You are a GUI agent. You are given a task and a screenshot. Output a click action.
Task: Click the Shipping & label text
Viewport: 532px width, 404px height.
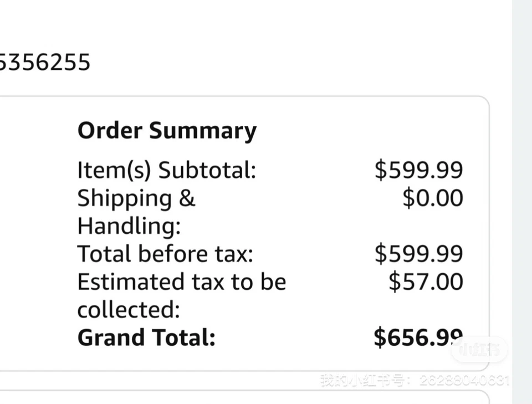pos(136,198)
